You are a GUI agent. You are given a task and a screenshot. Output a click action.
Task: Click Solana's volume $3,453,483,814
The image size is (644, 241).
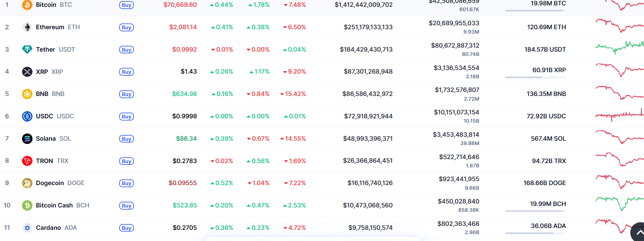[x=456, y=135]
